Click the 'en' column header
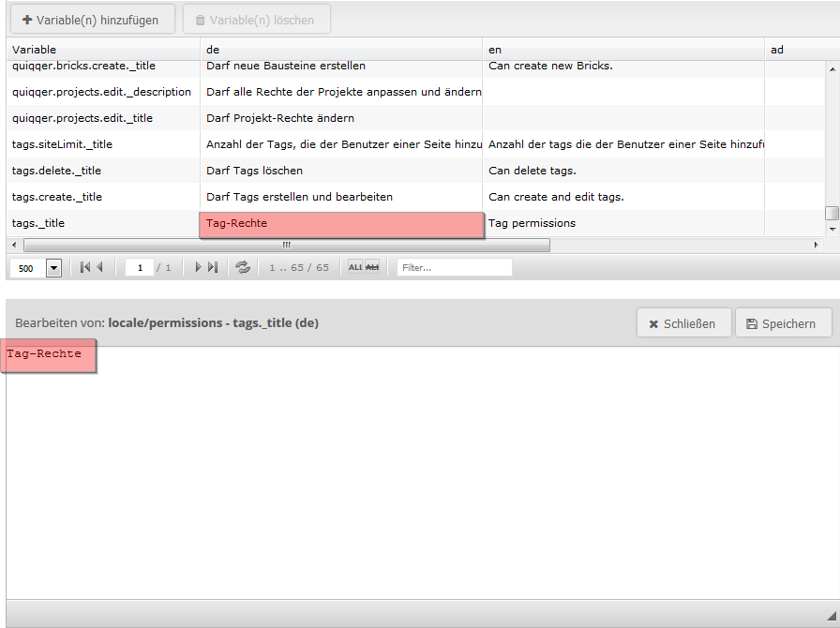840x628 pixels. 622,50
